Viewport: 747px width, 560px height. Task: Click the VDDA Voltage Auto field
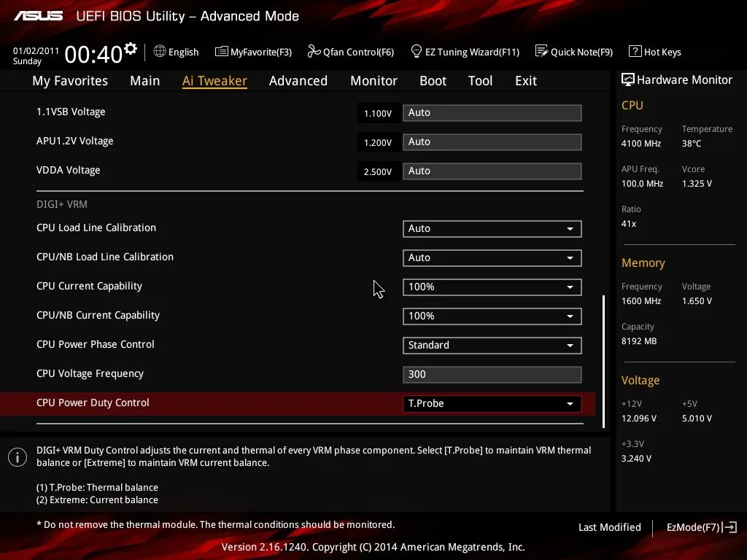tap(492, 171)
